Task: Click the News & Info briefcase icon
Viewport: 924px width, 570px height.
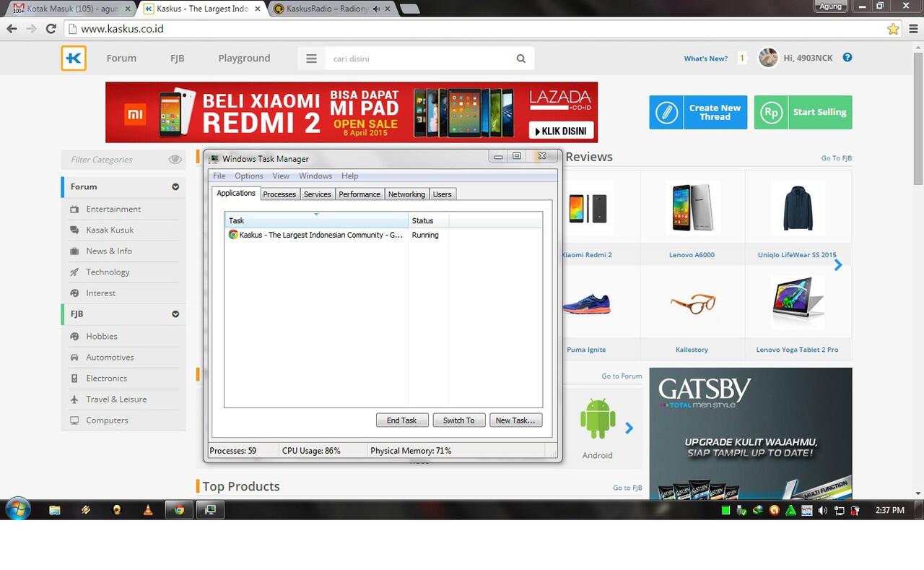Action: point(74,251)
